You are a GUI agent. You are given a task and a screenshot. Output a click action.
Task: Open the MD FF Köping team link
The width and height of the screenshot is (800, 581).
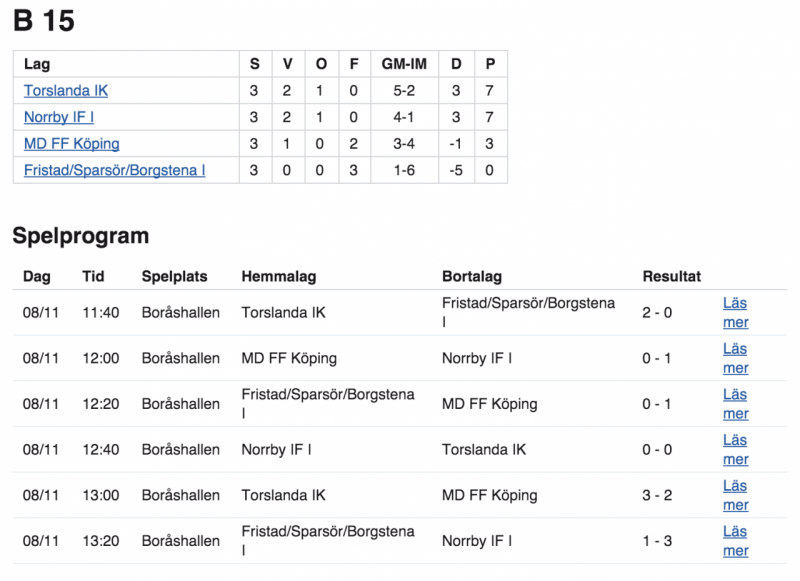pyautogui.click(x=71, y=144)
